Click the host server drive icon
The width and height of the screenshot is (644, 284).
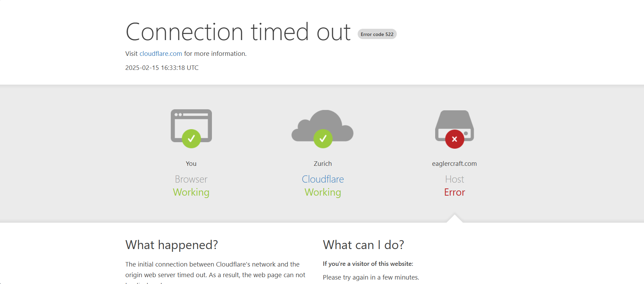(x=454, y=125)
